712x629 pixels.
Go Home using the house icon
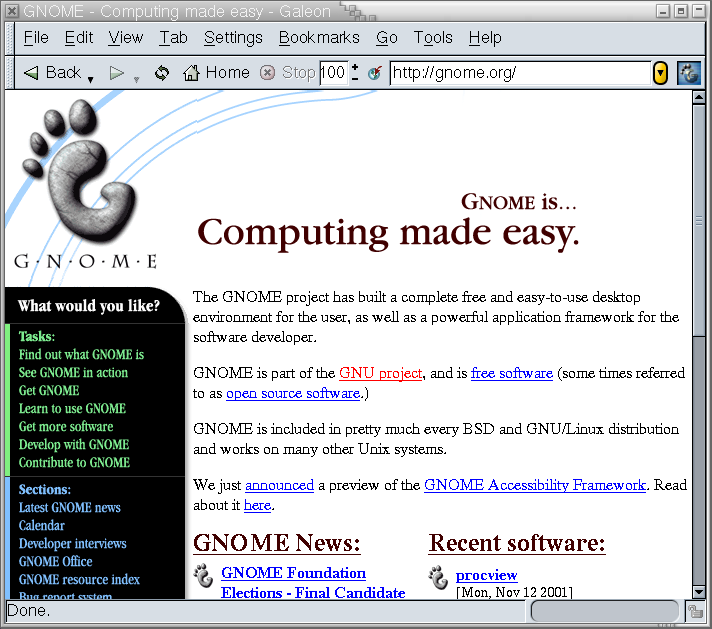191,73
